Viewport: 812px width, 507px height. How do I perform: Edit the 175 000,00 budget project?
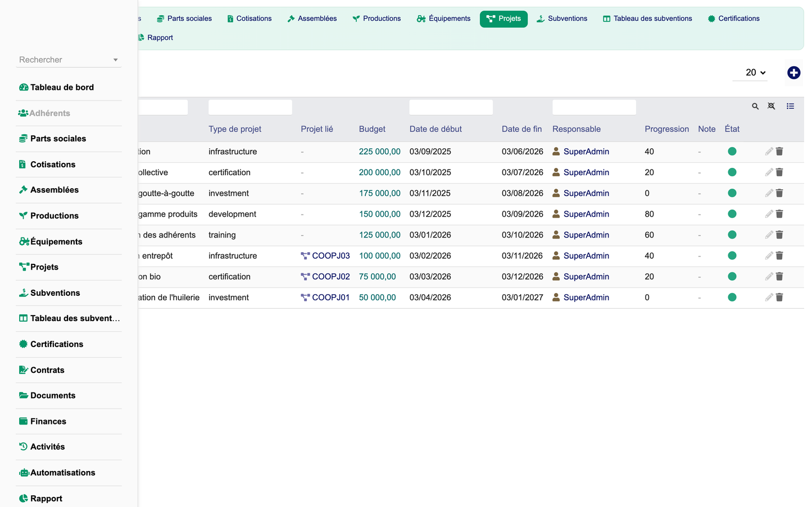(769, 193)
